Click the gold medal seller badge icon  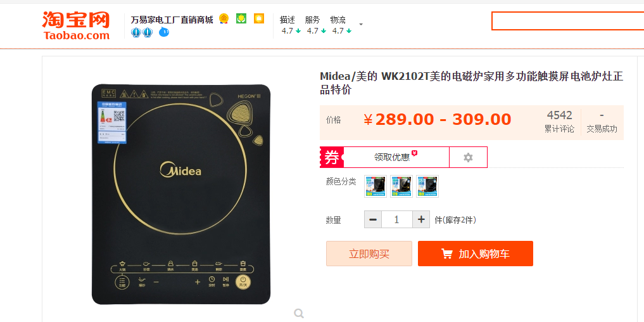(224, 18)
